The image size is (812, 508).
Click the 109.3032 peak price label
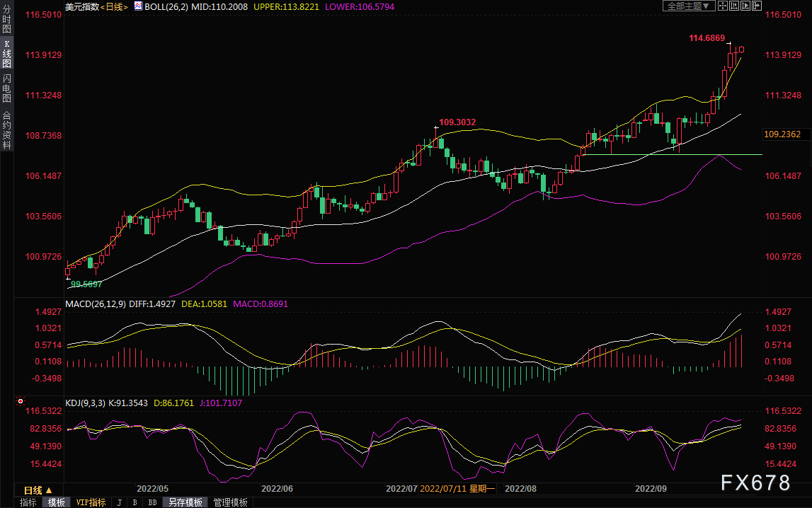coord(457,122)
